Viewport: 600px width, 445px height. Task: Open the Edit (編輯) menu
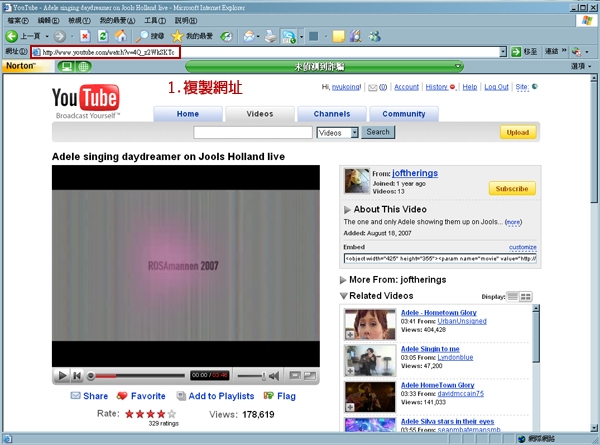coord(48,20)
